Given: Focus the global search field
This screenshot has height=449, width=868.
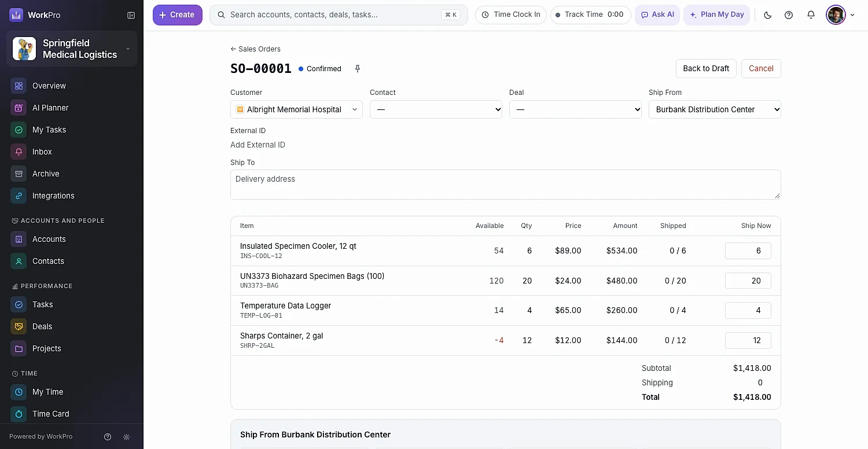Looking at the screenshot, I should [x=339, y=15].
